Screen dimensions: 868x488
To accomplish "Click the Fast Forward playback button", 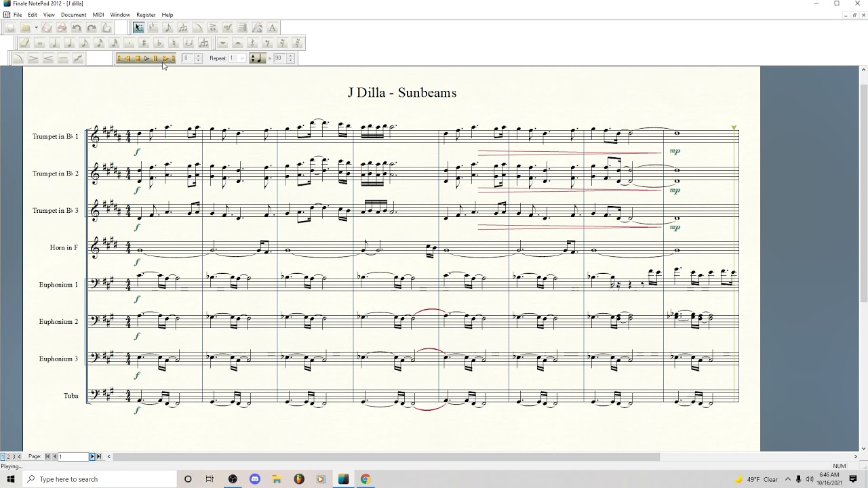I will point(165,58).
